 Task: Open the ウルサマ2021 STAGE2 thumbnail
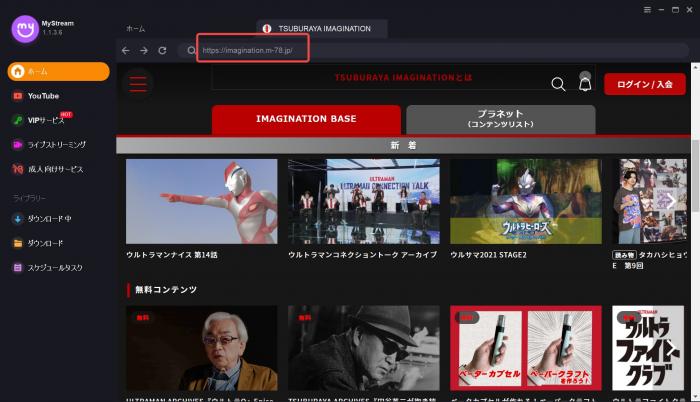click(x=526, y=201)
